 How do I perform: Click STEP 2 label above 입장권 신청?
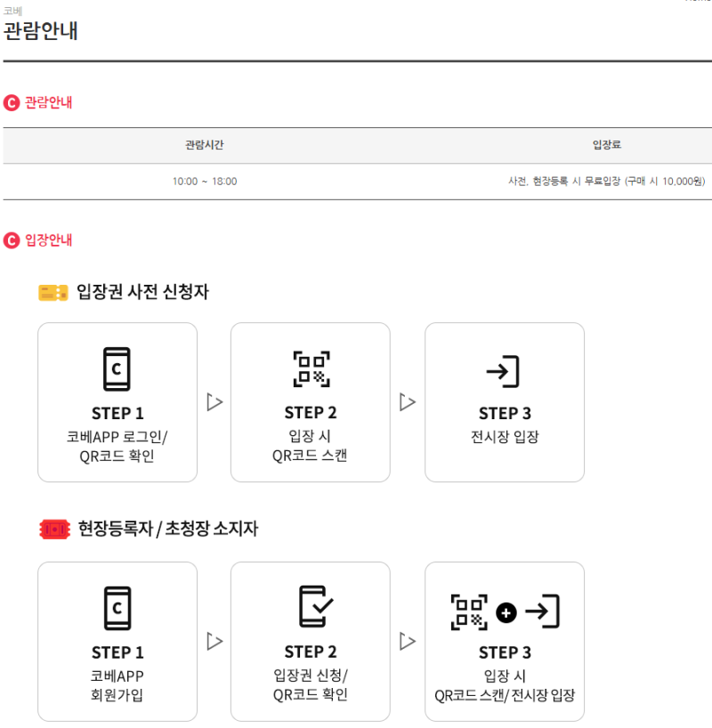tap(311, 651)
